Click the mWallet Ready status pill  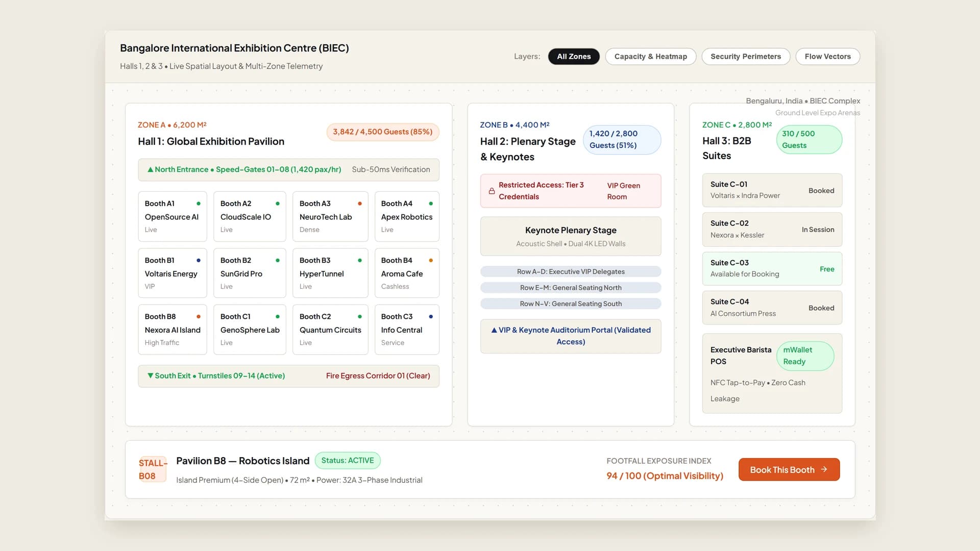pyautogui.click(x=805, y=356)
